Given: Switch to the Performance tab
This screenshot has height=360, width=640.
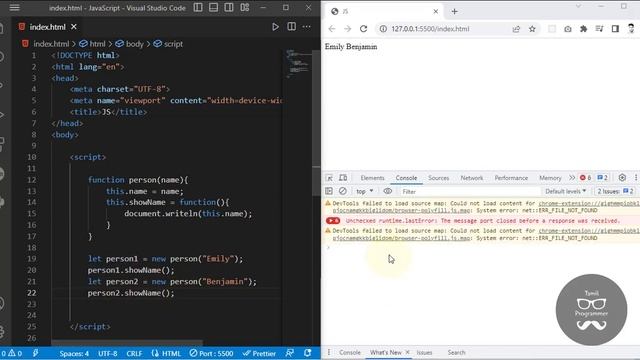Looking at the screenshot, I should pyautogui.click(x=511, y=178).
